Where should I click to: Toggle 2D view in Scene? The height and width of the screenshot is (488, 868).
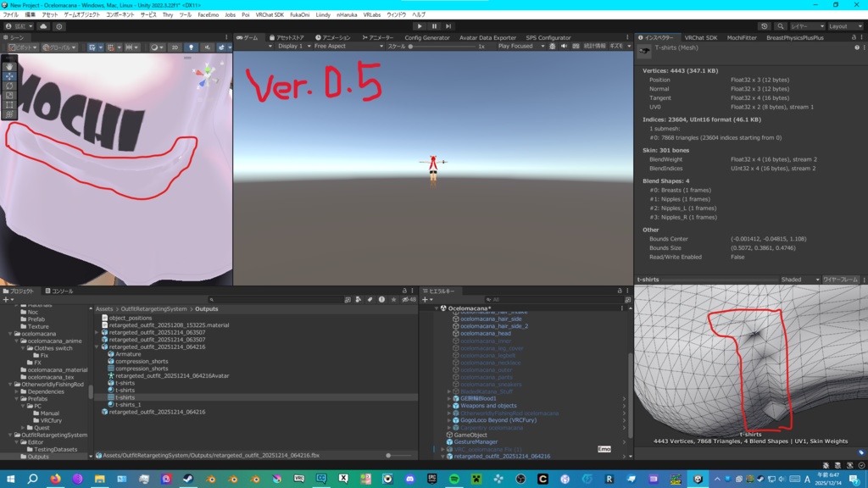pos(175,47)
